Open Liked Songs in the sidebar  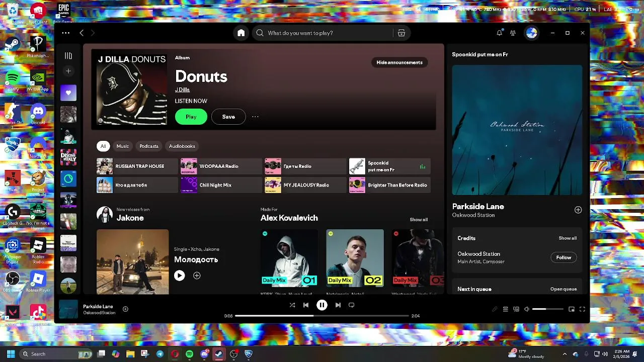coord(68,93)
